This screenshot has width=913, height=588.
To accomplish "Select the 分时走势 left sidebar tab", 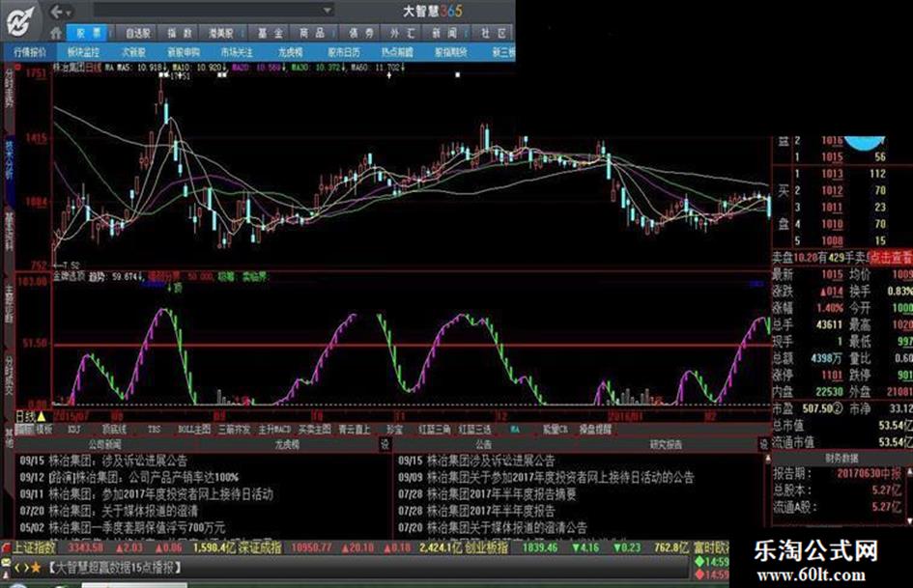I will coord(9,89).
